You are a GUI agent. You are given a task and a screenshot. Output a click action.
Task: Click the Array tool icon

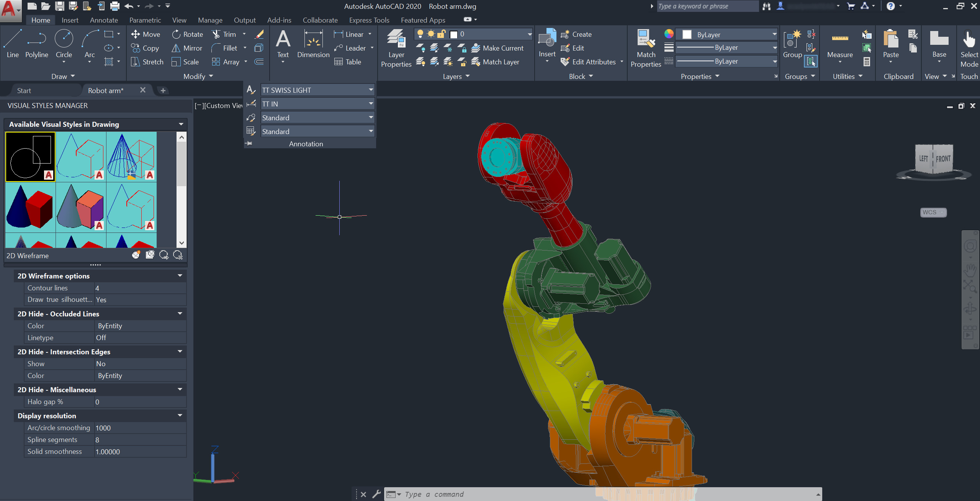pyautogui.click(x=217, y=61)
